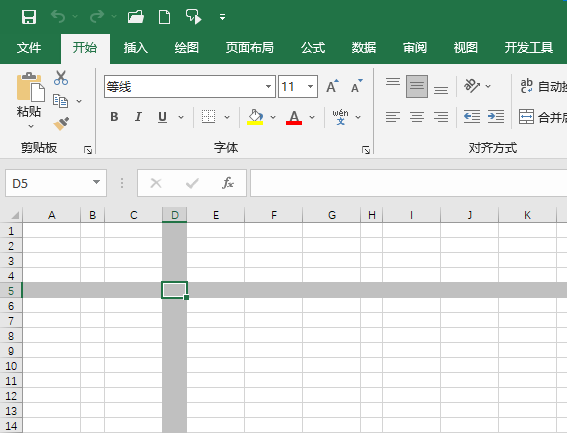The height and width of the screenshot is (433, 567).
Task: Switch to the 开始 tab
Action: coord(85,48)
